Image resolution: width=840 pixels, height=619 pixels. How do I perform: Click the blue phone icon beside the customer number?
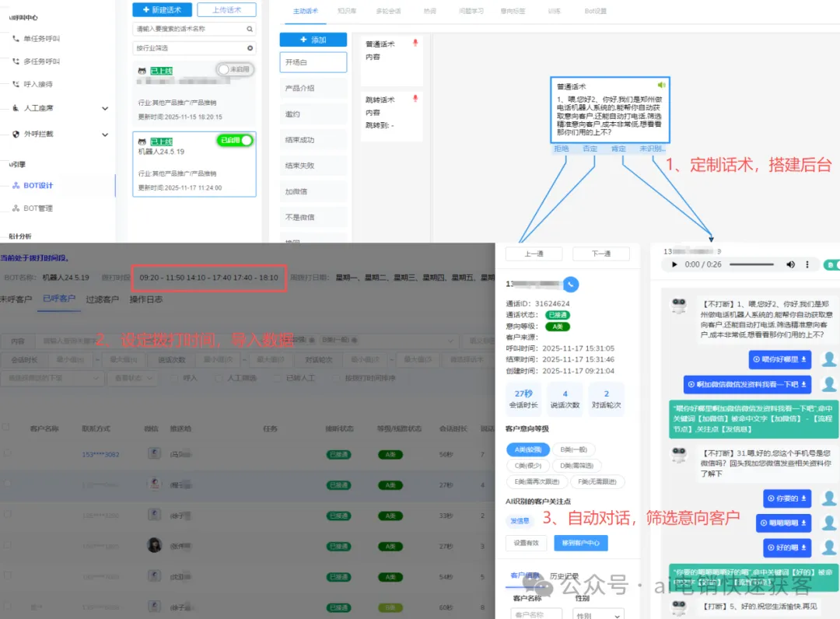[x=572, y=285]
